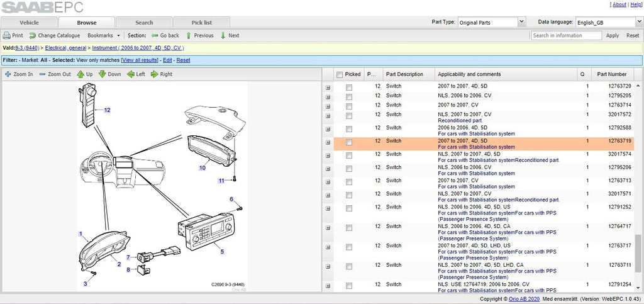Check the box for part 12763720
This screenshot has height=304, width=644.
(x=348, y=87)
